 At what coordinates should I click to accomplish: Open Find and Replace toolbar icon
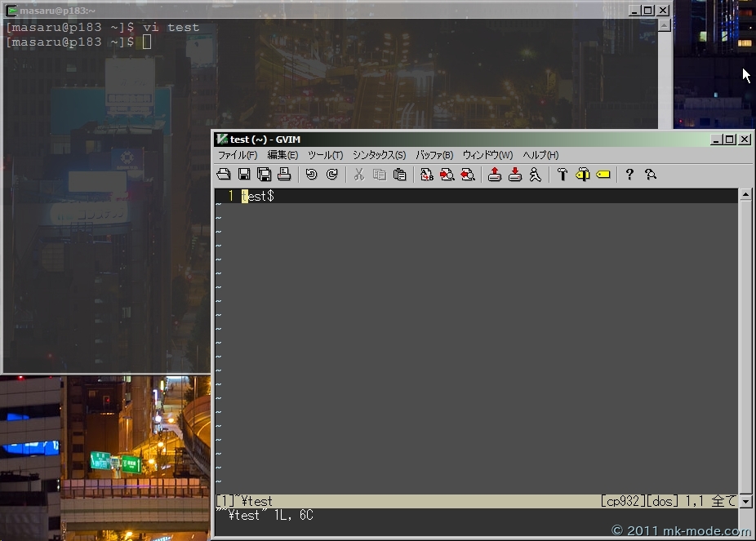pos(427,174)
